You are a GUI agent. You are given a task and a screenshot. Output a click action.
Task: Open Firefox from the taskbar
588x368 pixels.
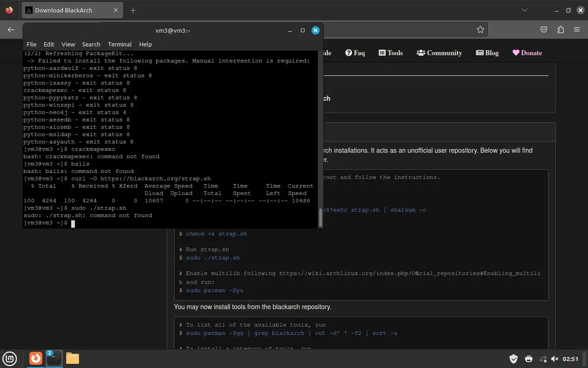(x=35, y=358)
